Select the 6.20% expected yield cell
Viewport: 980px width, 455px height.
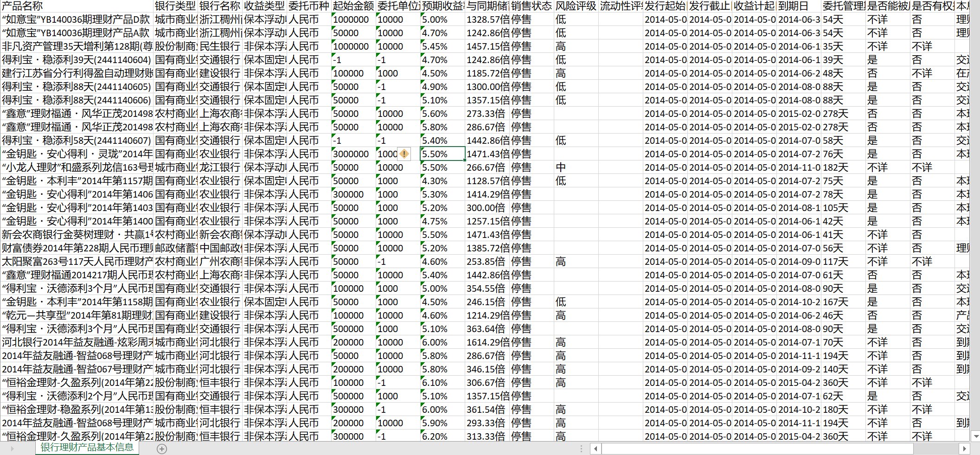(x=443, y=436)
